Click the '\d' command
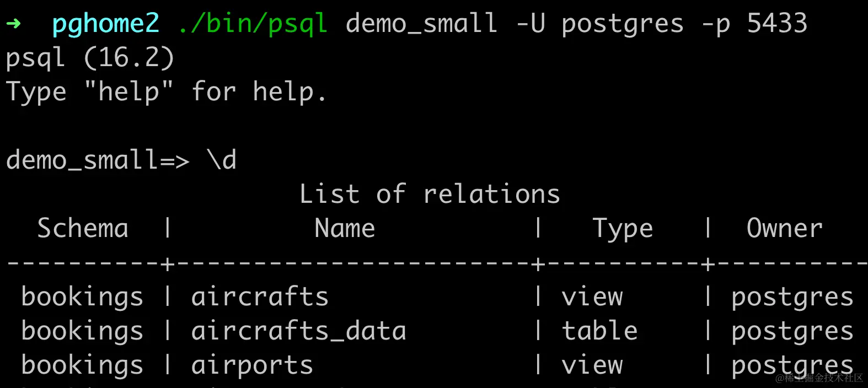Screen dimensions: 868x388 (x=222, y=160)
